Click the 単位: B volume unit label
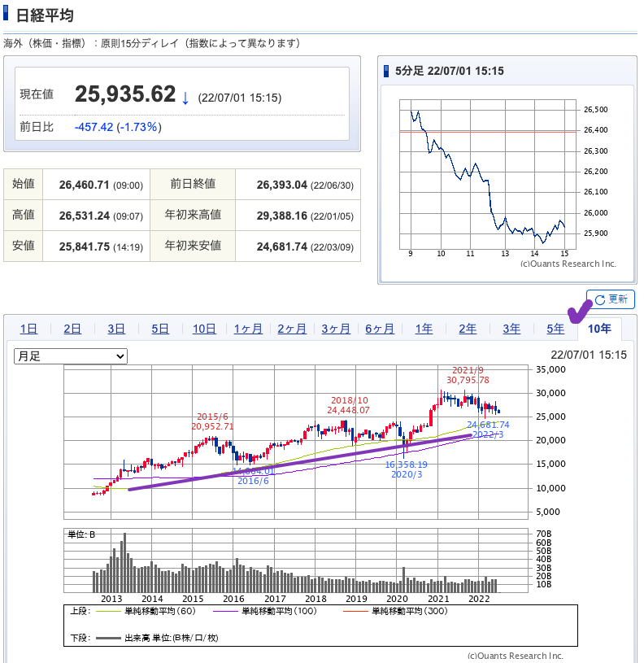Viewport: 644px width, 663px height. pos(81,534)
